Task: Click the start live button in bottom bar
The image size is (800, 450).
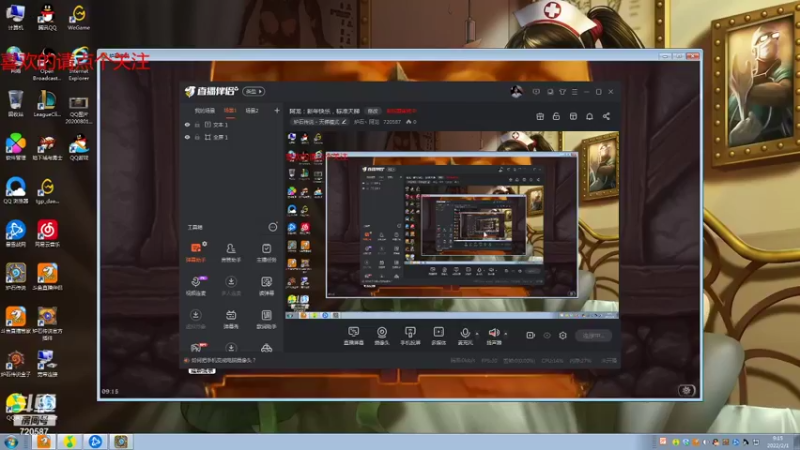Action: coord(593,335)
